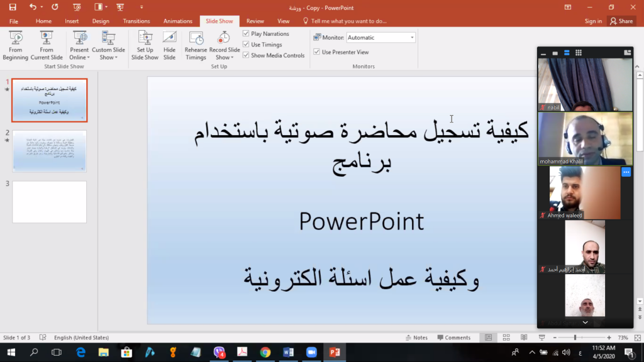Adjust the zoom slider in status bar
This screenshot has width=644, height=362.
(x=575, y=337)
